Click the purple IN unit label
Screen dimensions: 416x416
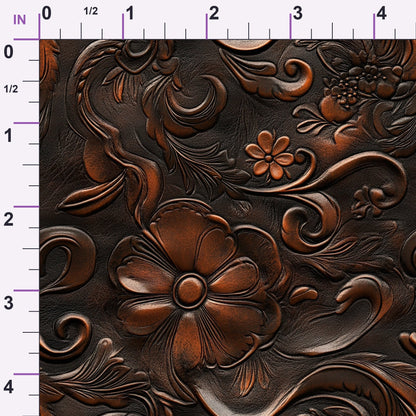pos(19,20)
